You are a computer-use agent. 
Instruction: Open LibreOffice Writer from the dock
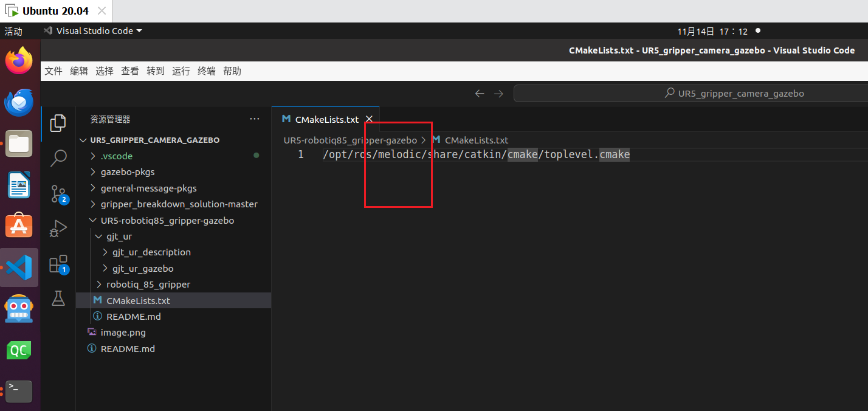pyautogui.click(x=19, y=185)
